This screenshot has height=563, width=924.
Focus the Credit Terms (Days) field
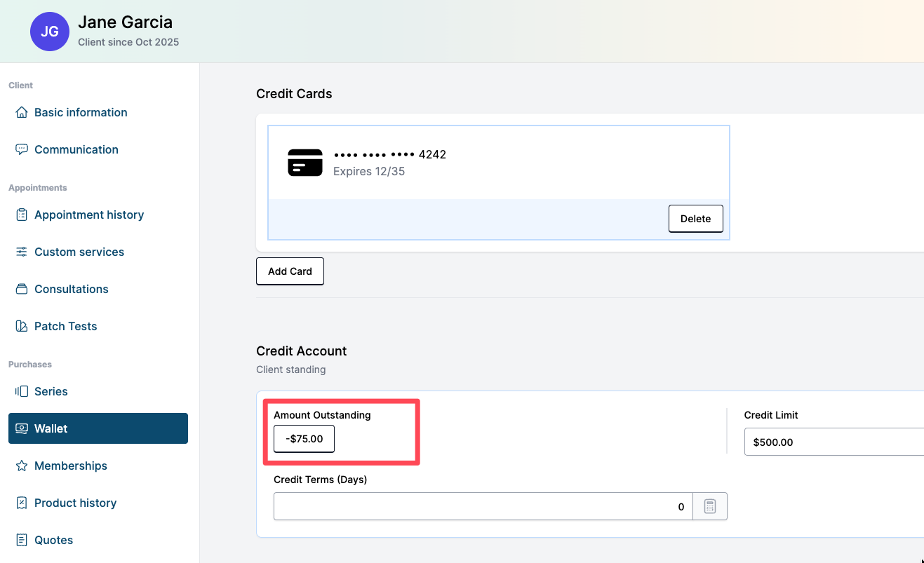483,506
